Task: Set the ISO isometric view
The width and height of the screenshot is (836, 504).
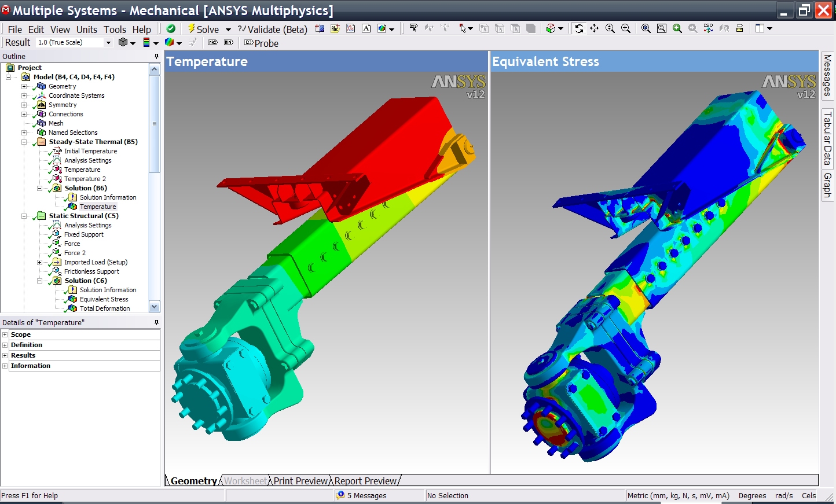Action: (x=708, y=28)
